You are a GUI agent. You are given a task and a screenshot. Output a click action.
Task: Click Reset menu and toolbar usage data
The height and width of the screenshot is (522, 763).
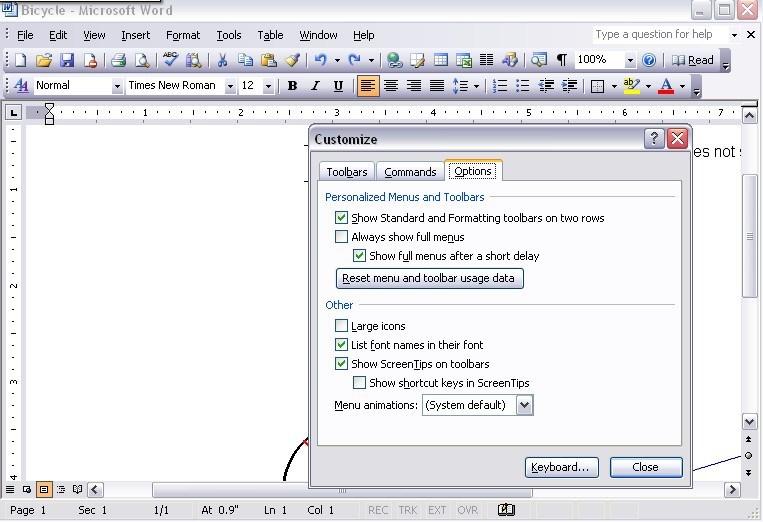click(430, 278)
